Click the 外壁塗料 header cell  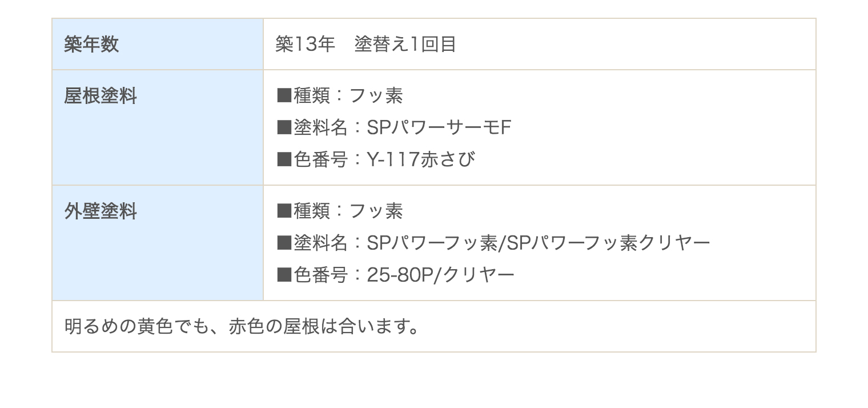pyautogui.click(x=158, y=243)
